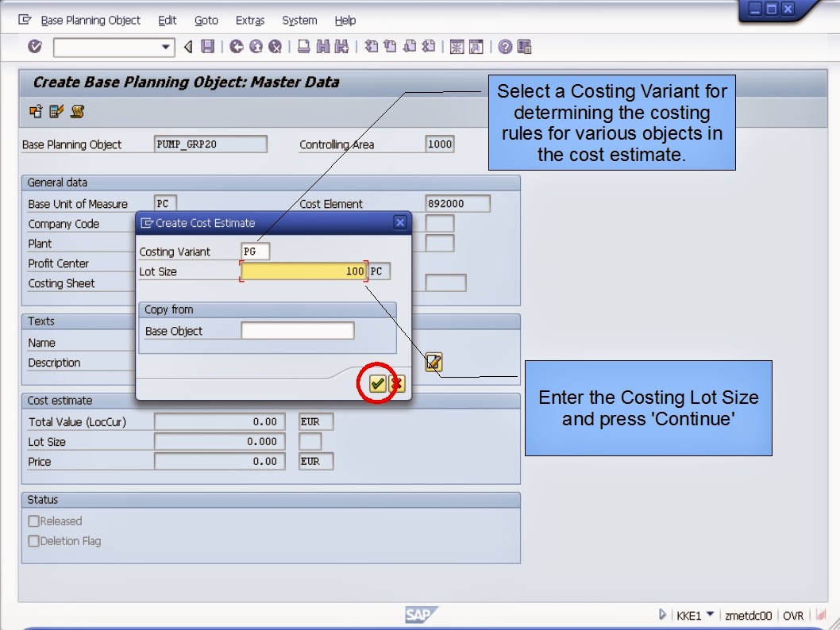Screen dimensions: 840x630
Task: Open the Extras menu
Action: click(x=249, y=20)
